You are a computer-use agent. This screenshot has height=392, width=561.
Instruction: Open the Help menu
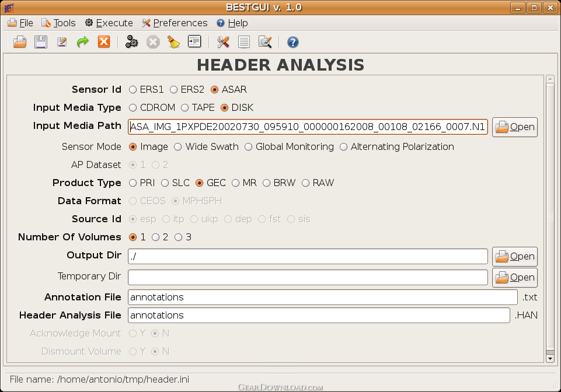232,23
